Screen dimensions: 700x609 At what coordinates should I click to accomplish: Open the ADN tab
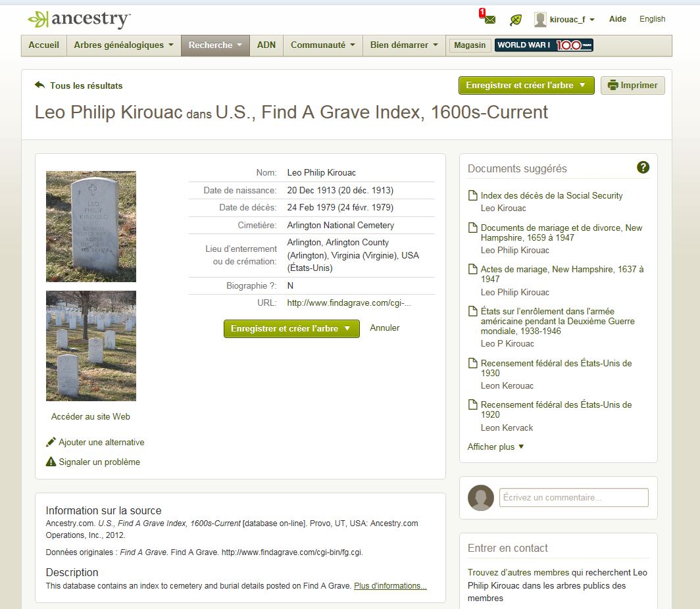(266, 45)
